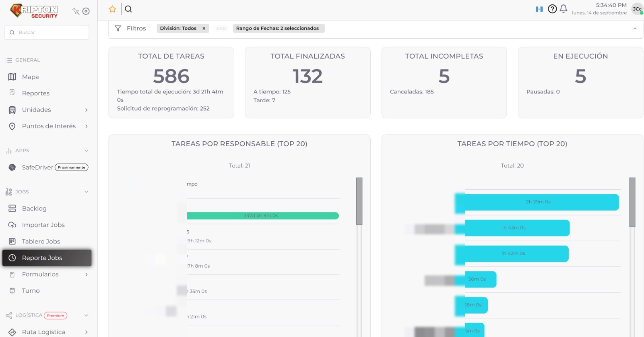Click the 36m 0s cyan bar
The height and width of the screenshot is (337, 644).
coord(481,279)
